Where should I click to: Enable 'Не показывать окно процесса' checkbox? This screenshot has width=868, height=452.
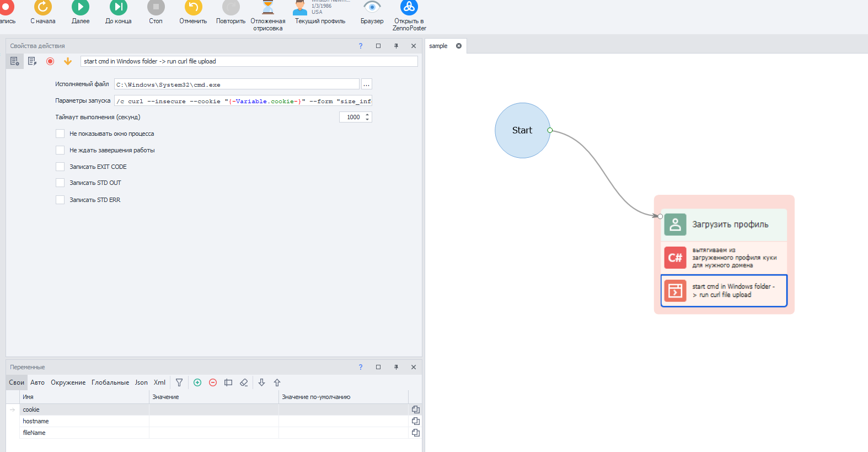click(60, 134)
